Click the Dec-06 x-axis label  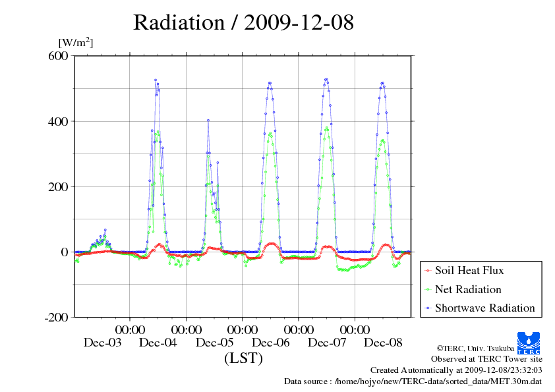click(x=270, y=343)
